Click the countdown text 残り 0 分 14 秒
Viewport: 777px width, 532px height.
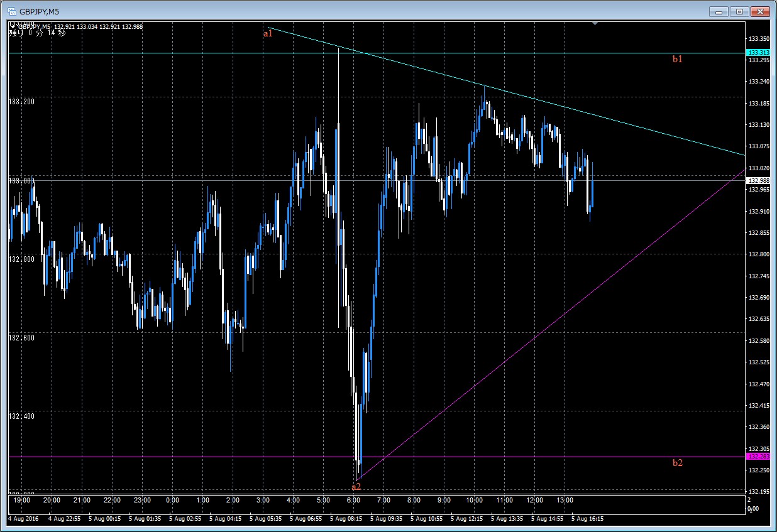point(37,34)
